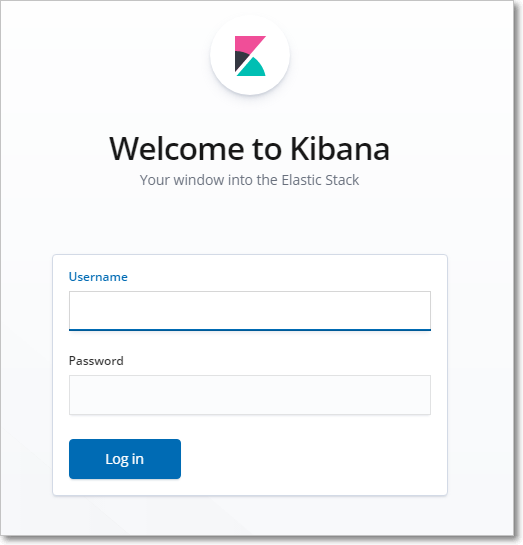
Task: Click the "Welcome to Kibana" heading
Action: 250,149
